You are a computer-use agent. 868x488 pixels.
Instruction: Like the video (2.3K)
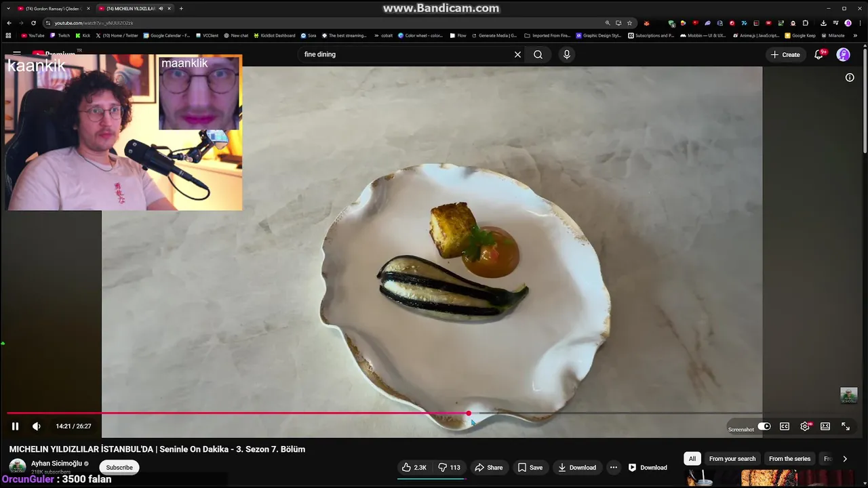(x=414, y=468)
